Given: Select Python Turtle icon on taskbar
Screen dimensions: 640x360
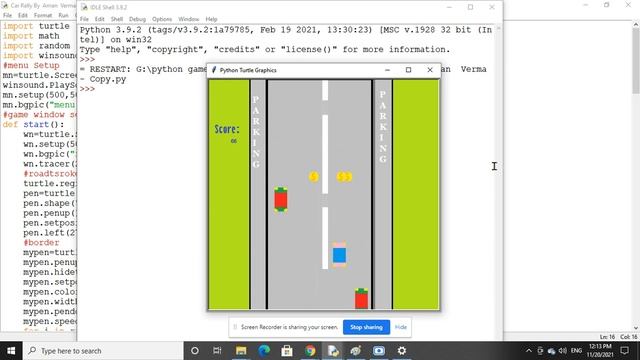Looking at the screenshot, I should [356, 351].
